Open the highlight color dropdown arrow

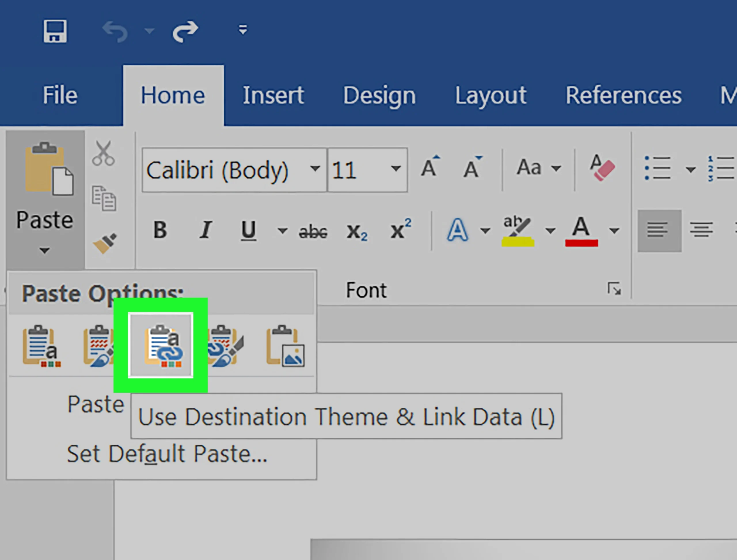(550, 230)
